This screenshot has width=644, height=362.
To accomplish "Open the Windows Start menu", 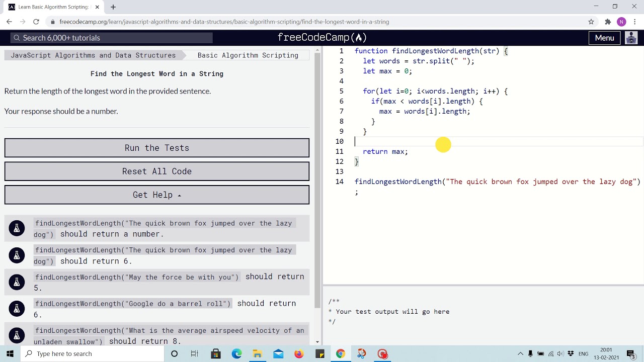I will tap(10, 353).
